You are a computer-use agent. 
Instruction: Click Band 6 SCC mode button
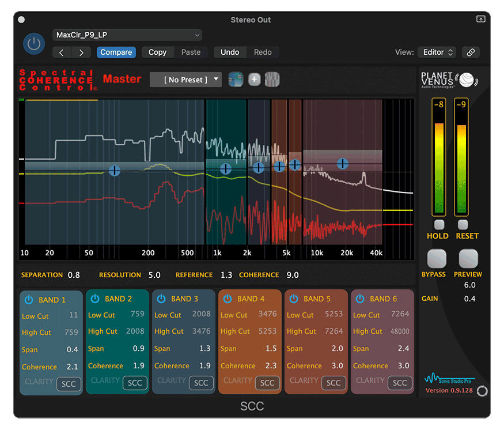point(400,383)
